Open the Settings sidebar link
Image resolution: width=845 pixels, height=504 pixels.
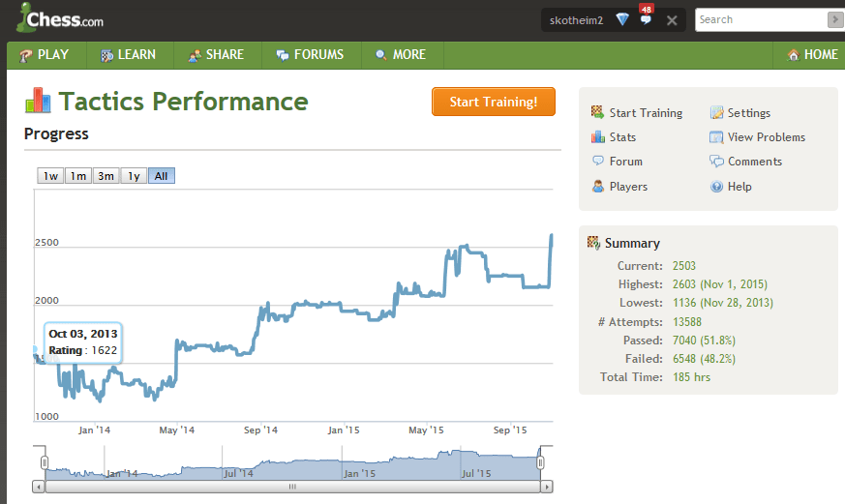tap(748, 113)
